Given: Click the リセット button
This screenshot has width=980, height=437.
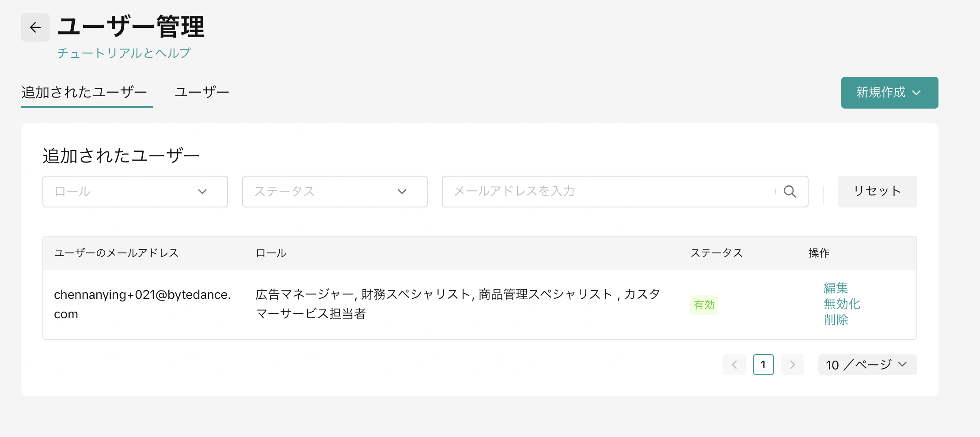Looking at the screenshot, I should (x=877, y=192).
